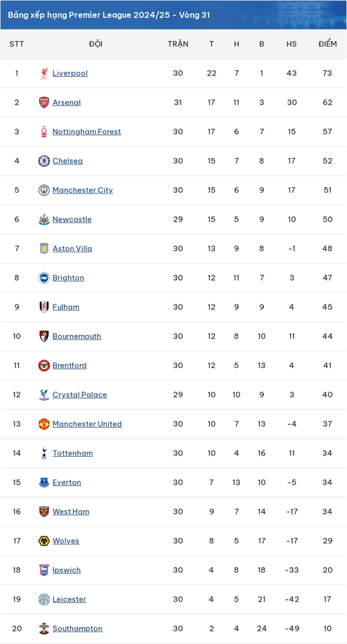347x644 pixels.
Task: Open the Brighton team link
Action: tap(68, 278)
